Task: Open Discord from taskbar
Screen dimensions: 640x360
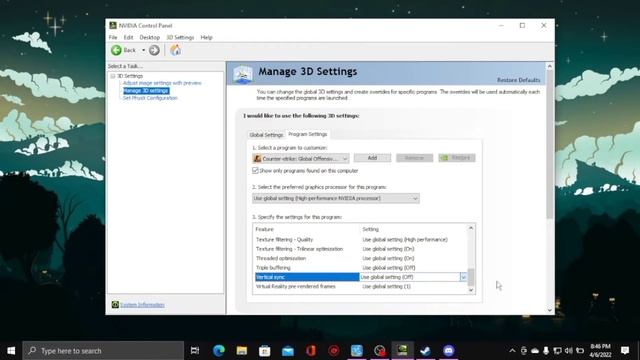Action: click(x=448, y=351)
